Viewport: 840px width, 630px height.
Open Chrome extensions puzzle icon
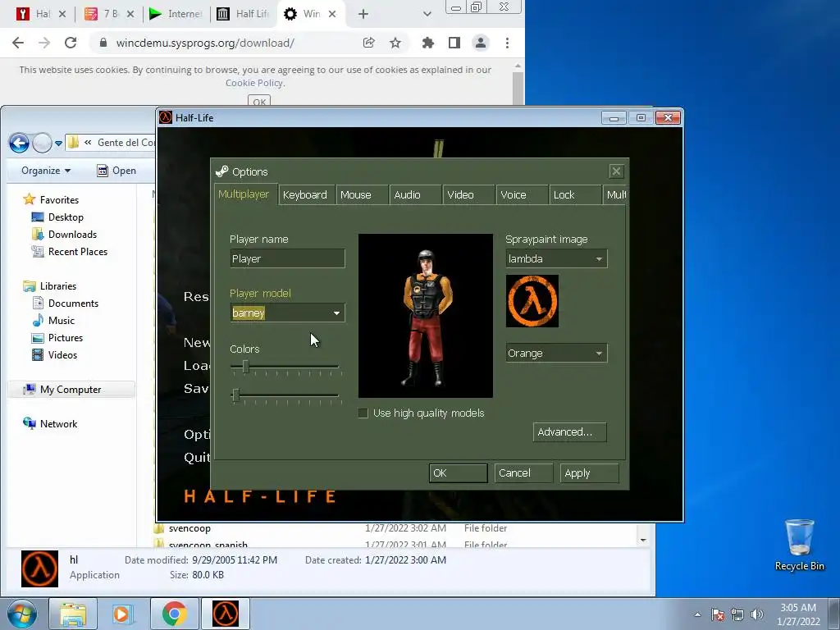[427, 43]
